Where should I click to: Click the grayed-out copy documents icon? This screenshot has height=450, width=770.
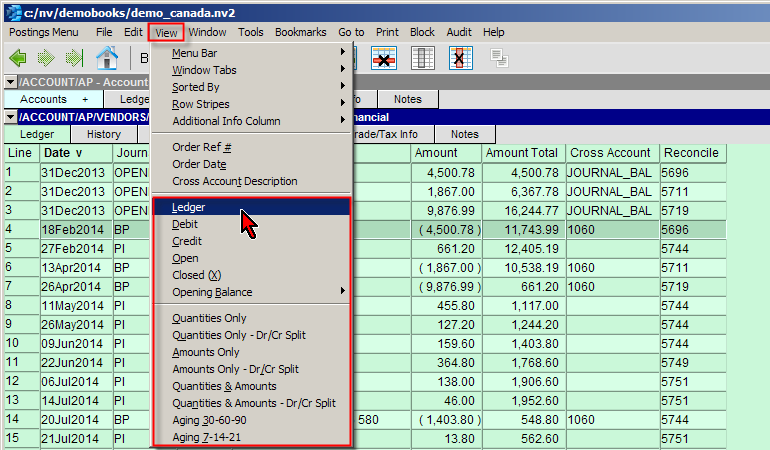tap(500, 59)
